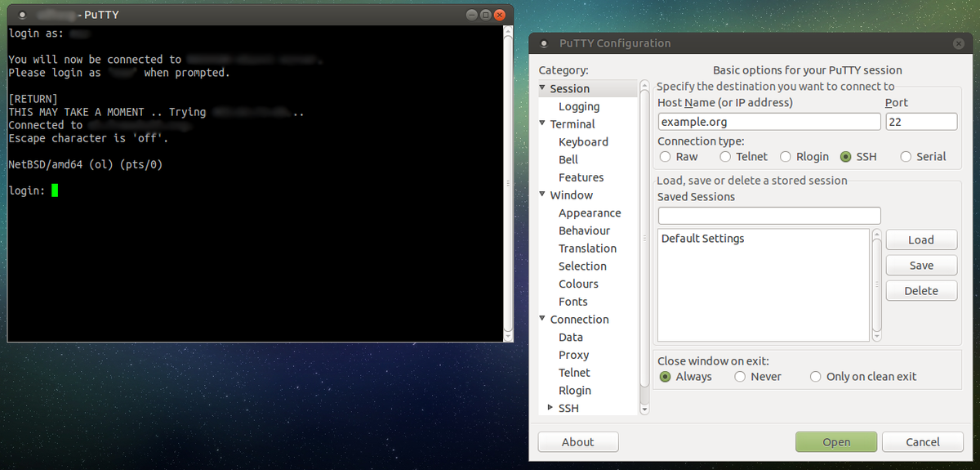Expand the SSH category triangle
The height and width of the screenshot is (470, 980).
click(x=550, y=407)
